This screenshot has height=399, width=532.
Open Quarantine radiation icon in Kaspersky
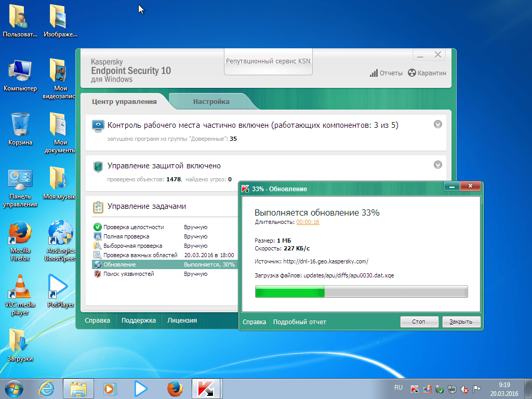pyautogui.click(x=411, y=73)
